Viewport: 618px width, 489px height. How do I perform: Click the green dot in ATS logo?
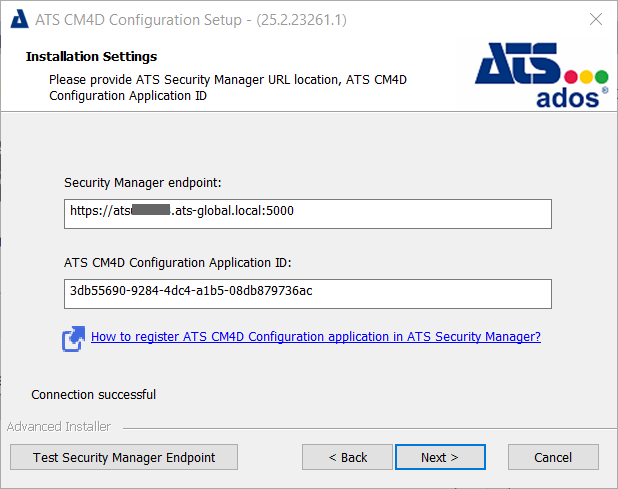(602, 76)
